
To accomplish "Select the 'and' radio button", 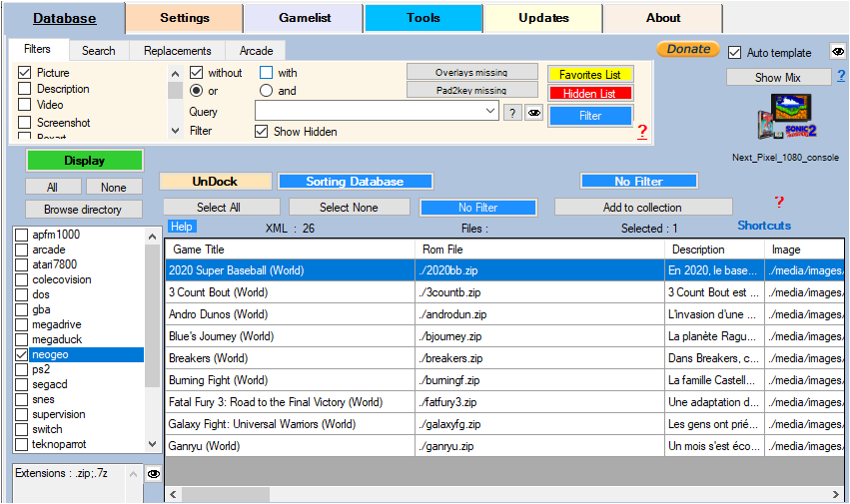I will click(x=267, y=91).
